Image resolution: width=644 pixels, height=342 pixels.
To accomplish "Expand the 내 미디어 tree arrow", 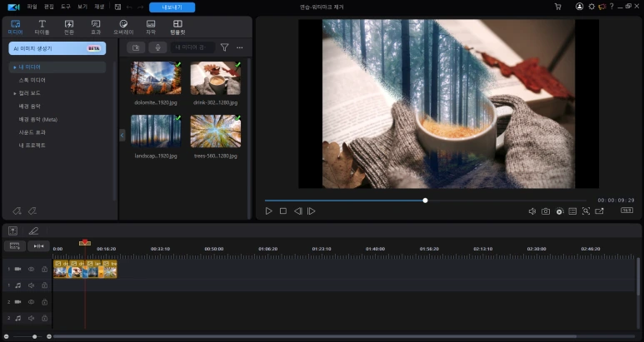I will pyautogui.click(x=15, y=67).
